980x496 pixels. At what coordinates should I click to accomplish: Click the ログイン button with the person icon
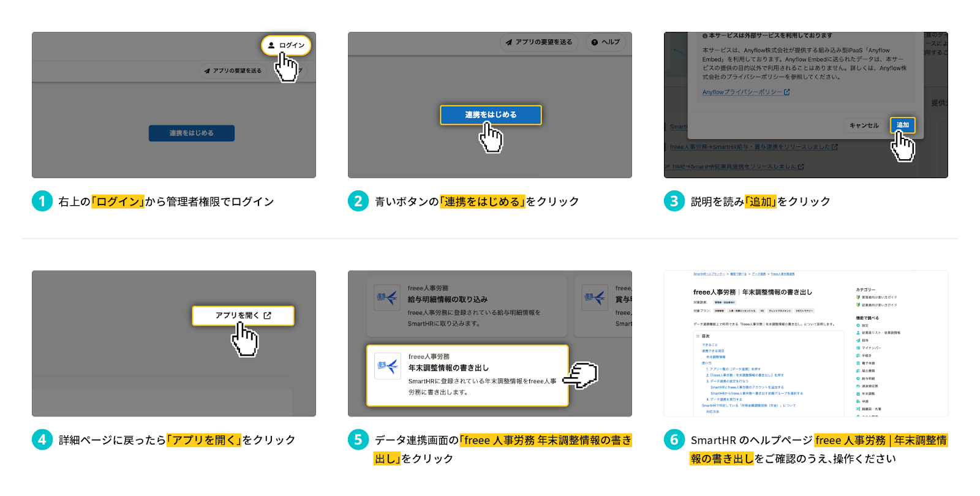[286, 45]
